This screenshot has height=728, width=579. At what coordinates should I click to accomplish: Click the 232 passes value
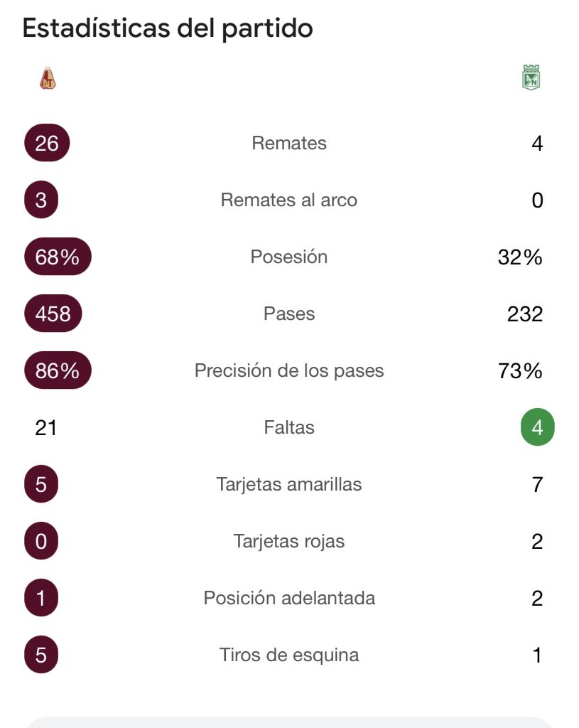click(525, 314)
